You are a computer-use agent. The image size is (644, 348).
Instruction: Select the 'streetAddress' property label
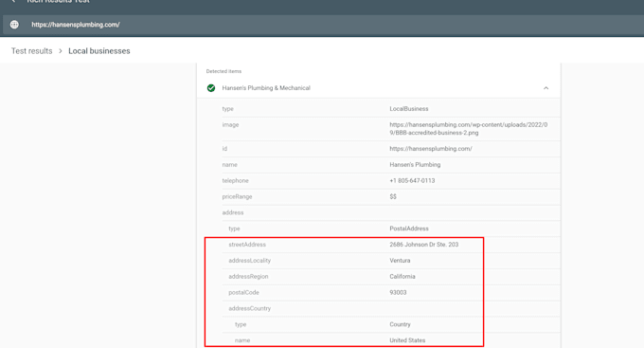[247, 245]
